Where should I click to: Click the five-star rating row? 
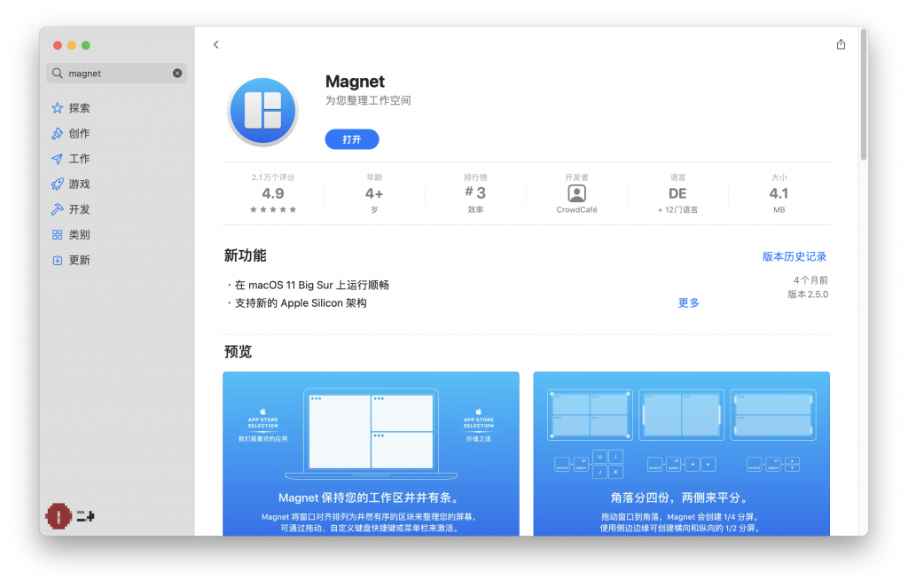273,209
